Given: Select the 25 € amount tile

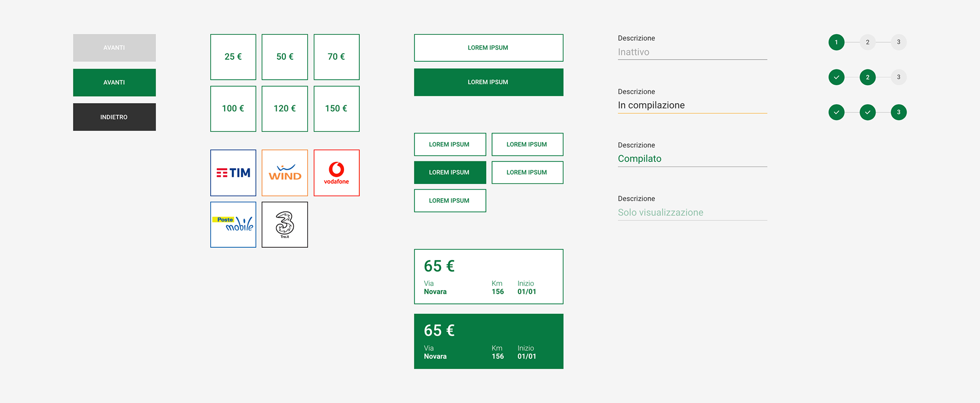Looking at the screenshot, I should [x=233, y=57].
